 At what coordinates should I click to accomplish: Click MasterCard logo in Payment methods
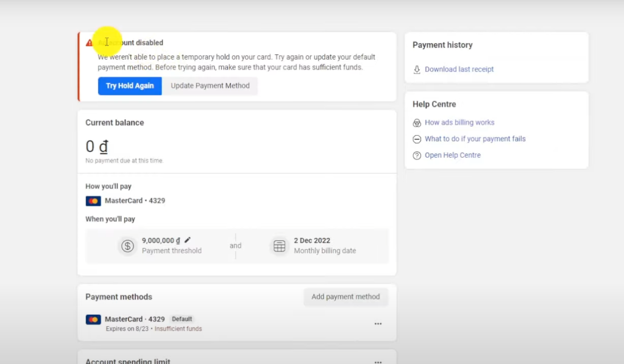(x=93, y=320)
